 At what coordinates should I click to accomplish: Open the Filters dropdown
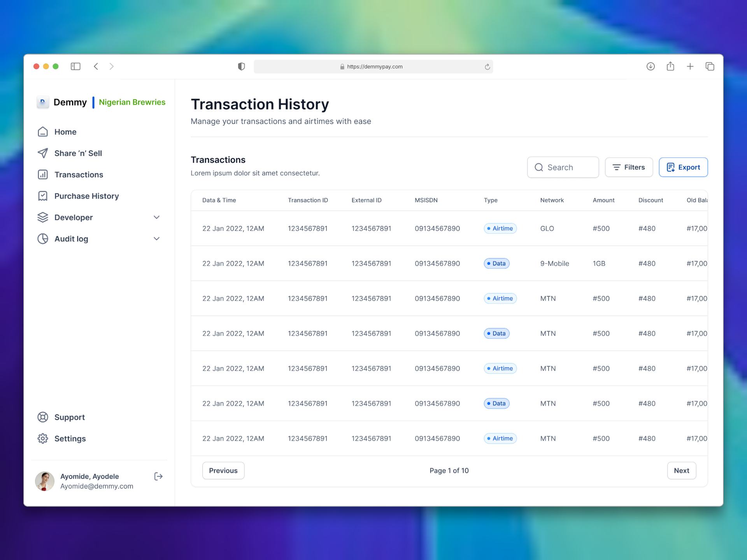629,167
